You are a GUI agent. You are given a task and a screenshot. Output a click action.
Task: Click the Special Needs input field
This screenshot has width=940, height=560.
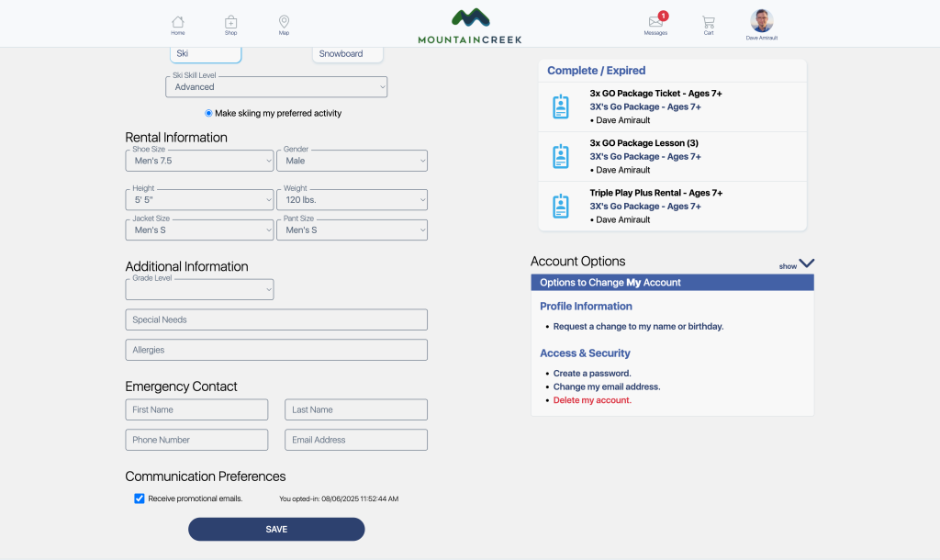click(x=276, y=319)
